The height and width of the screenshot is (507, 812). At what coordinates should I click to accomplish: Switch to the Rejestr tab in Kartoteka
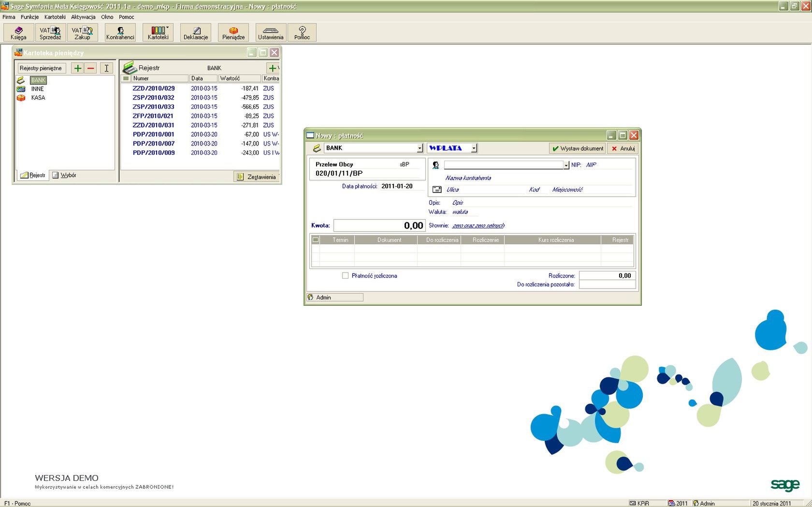tap(33, 175)
